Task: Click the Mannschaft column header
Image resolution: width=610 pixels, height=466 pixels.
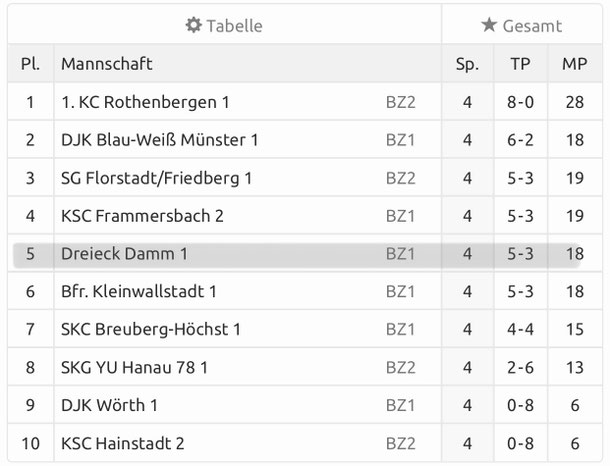Action: [107, 64]
